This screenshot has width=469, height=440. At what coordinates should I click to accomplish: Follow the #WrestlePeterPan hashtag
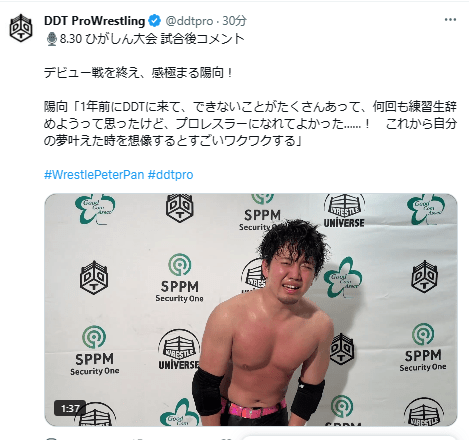click(94, 175)
